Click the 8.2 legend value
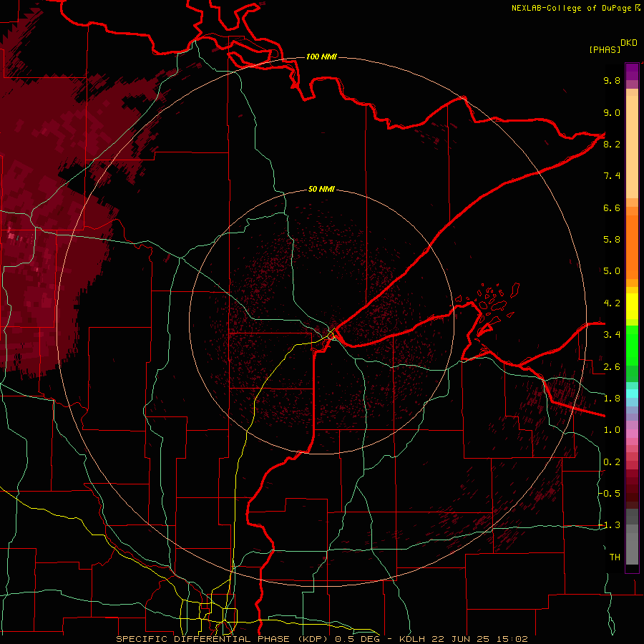The width and height of the screenshot is (644, 644). [x=612, y=144]
